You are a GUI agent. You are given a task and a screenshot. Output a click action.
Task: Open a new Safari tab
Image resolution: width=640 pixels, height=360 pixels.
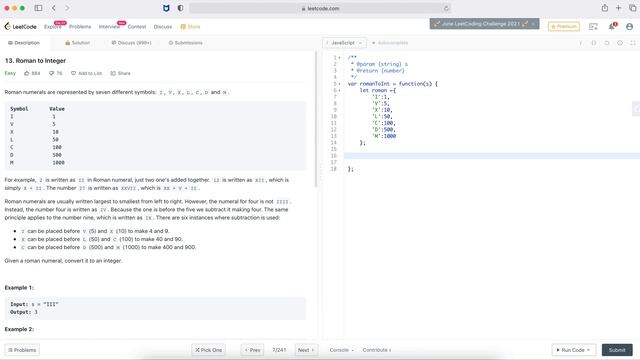coord(618,8)
